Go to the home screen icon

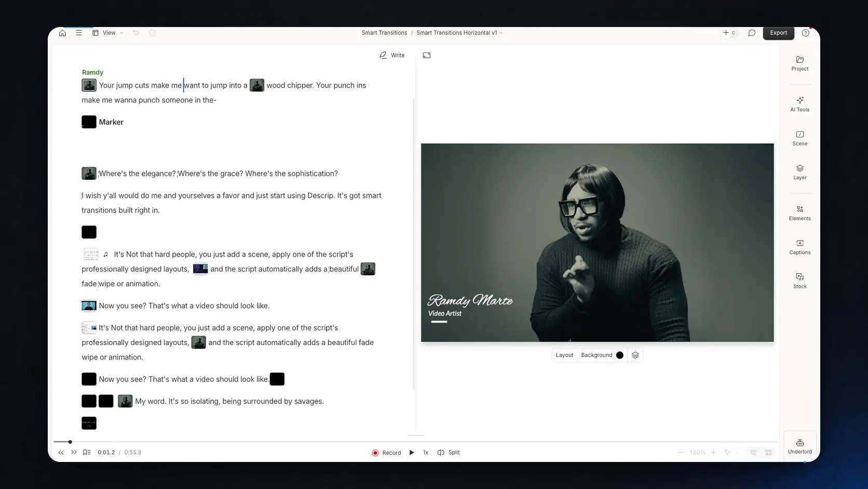(62, 33)
